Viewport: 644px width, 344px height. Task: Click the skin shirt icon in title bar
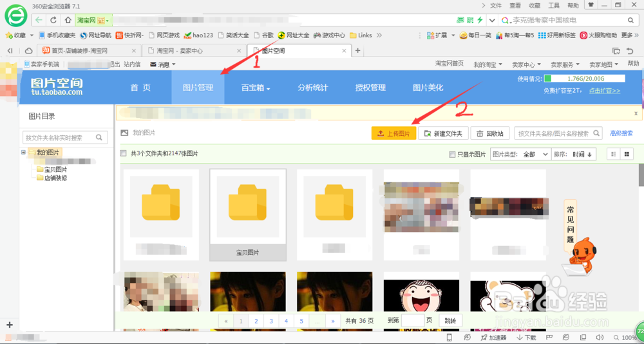point(591,5)
